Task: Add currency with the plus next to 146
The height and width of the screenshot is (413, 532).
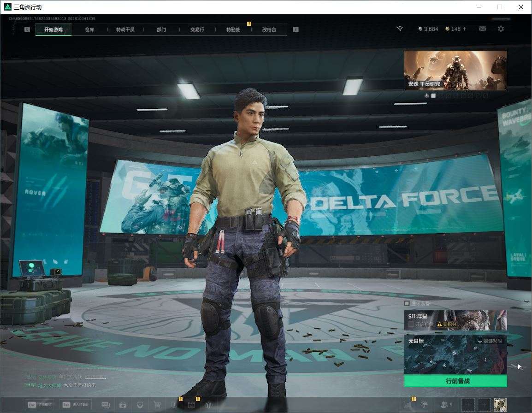Action: 465,29
